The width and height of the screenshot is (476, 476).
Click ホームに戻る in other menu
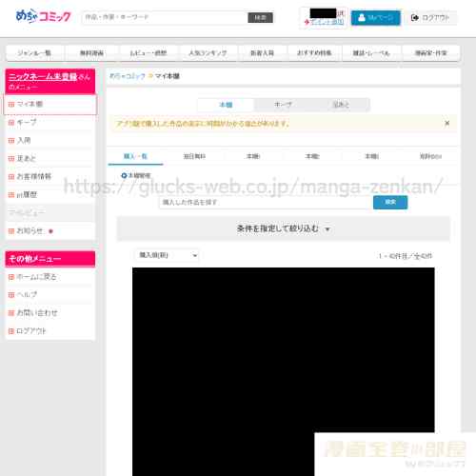point(50,277)
